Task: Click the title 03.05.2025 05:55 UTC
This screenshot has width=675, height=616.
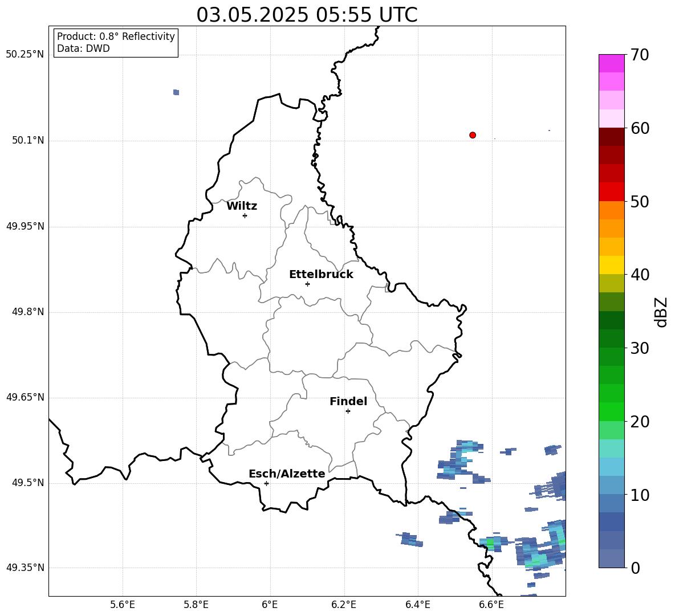Action: coord(307,15)
